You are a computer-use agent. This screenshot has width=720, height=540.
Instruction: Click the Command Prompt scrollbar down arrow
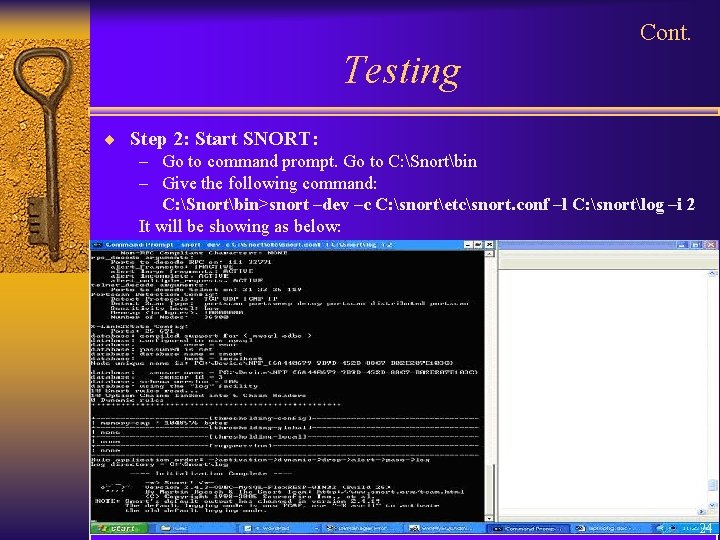(x=489, y=518)
